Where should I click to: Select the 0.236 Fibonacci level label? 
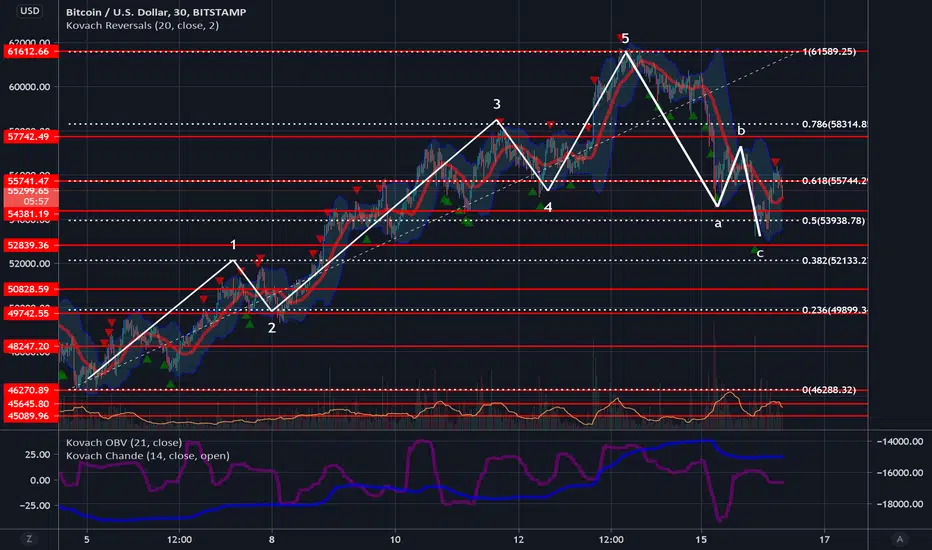(834, 310)
